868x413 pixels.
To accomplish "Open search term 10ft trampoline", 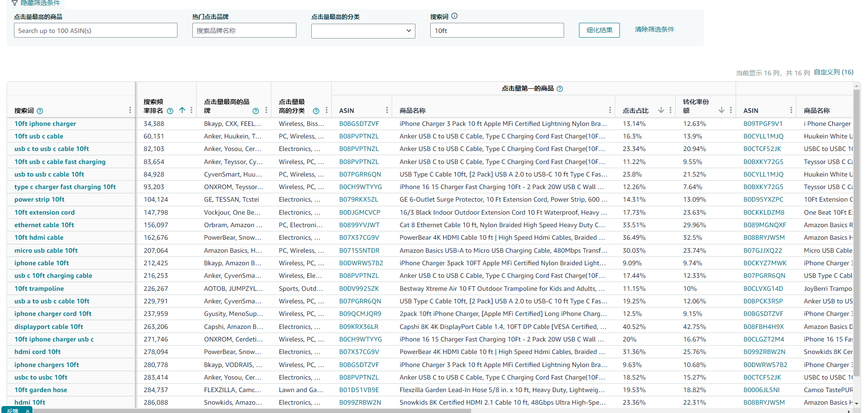I will pyautogui.click(x=39, y=288).
